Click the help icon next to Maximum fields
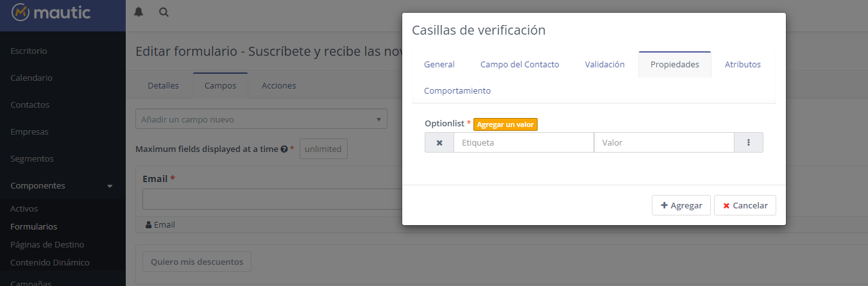 pyautogui.click(x=284, y=149)
